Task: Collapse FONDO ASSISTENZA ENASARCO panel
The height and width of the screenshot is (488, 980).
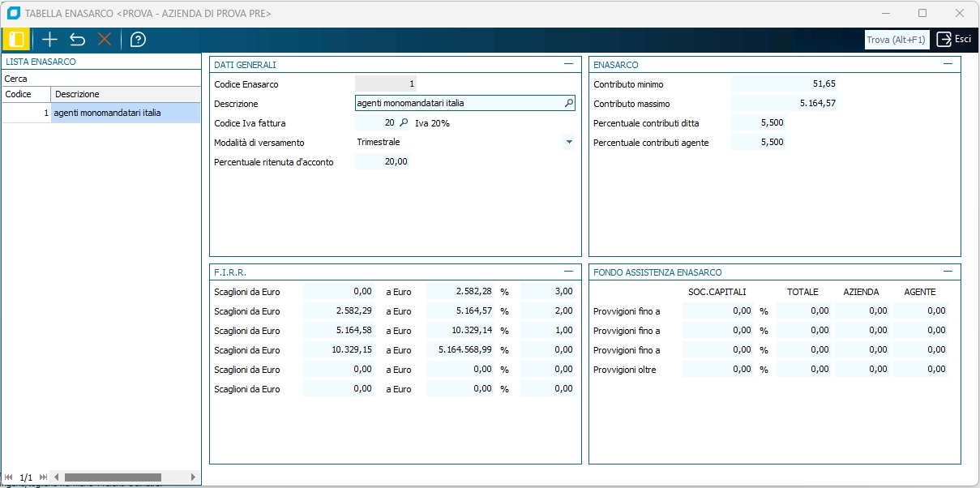Action: point(948,272)
